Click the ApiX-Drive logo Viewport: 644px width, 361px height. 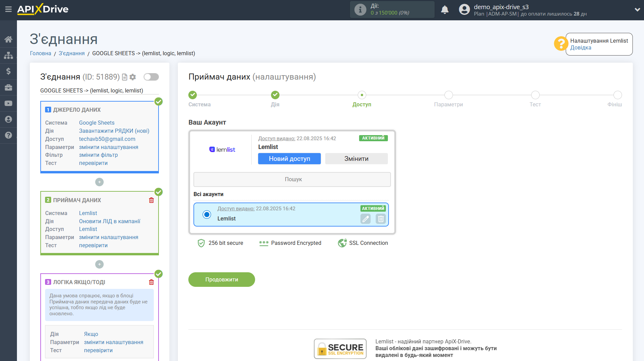tap(43, 9)
